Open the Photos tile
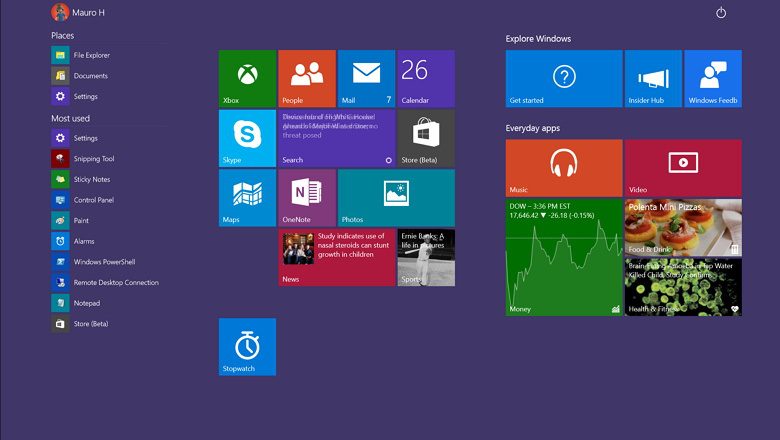 396,198
